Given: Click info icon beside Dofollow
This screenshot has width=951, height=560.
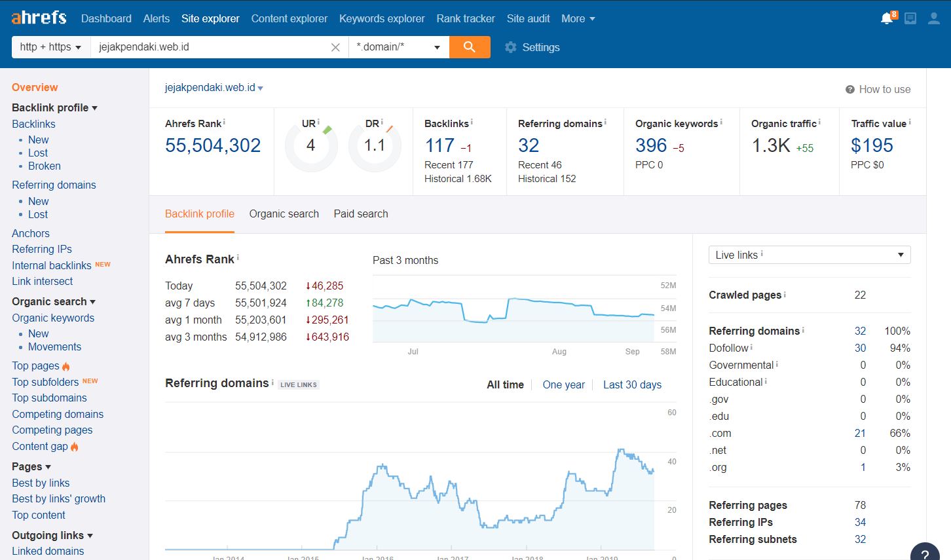Looking at the screenshot, I should [x=751, y=347].
